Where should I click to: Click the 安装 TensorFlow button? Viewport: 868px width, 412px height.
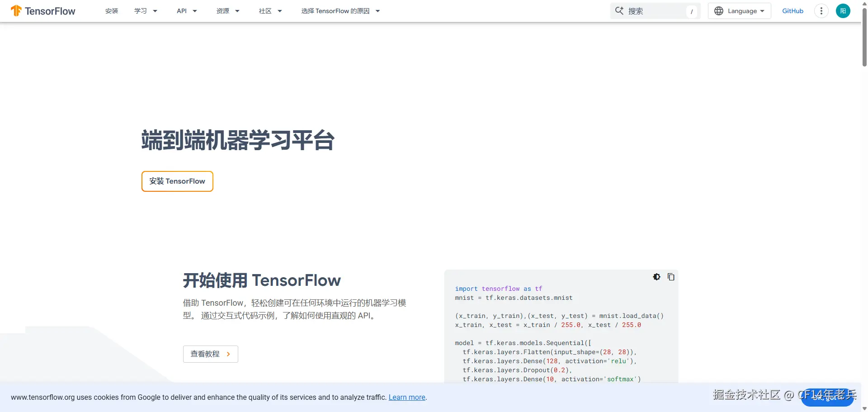tap(177, 181)
